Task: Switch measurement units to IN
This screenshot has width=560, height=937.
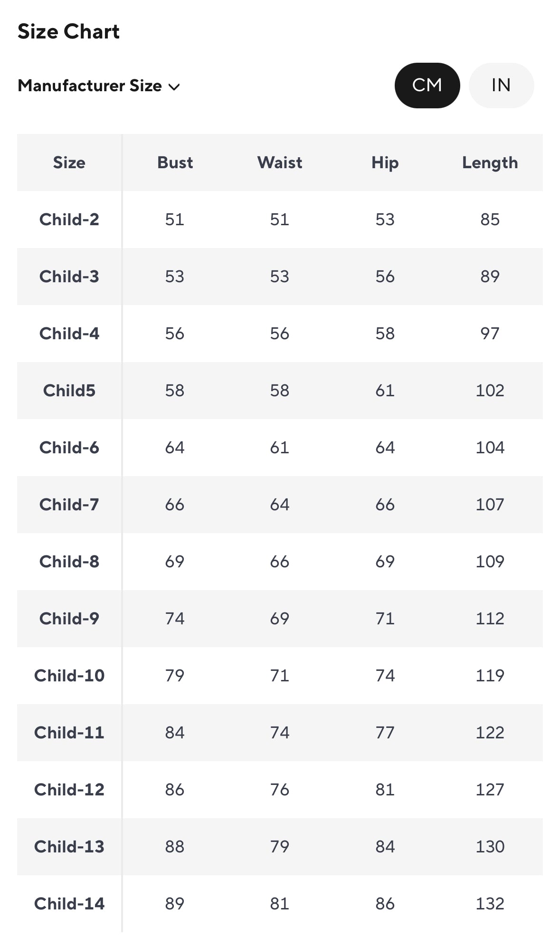Action: [501, 86]
